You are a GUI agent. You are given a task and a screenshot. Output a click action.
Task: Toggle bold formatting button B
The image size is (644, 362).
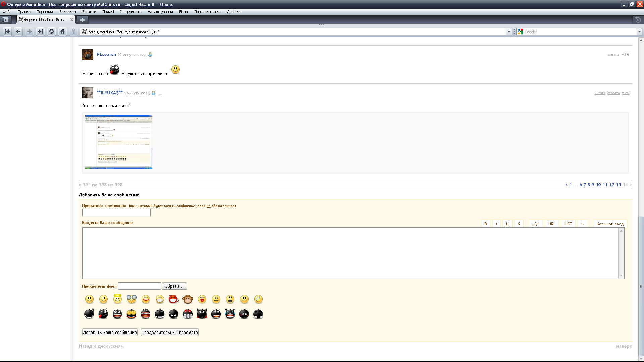(x=485, y=224)
